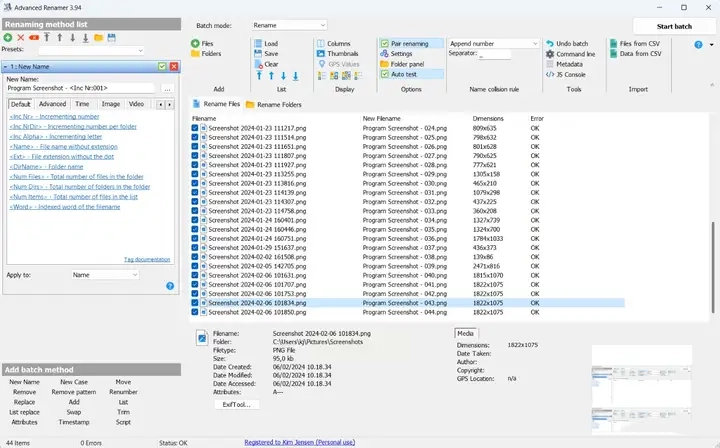
Task: Load a saved file list
Action: [x=266, y=43]
